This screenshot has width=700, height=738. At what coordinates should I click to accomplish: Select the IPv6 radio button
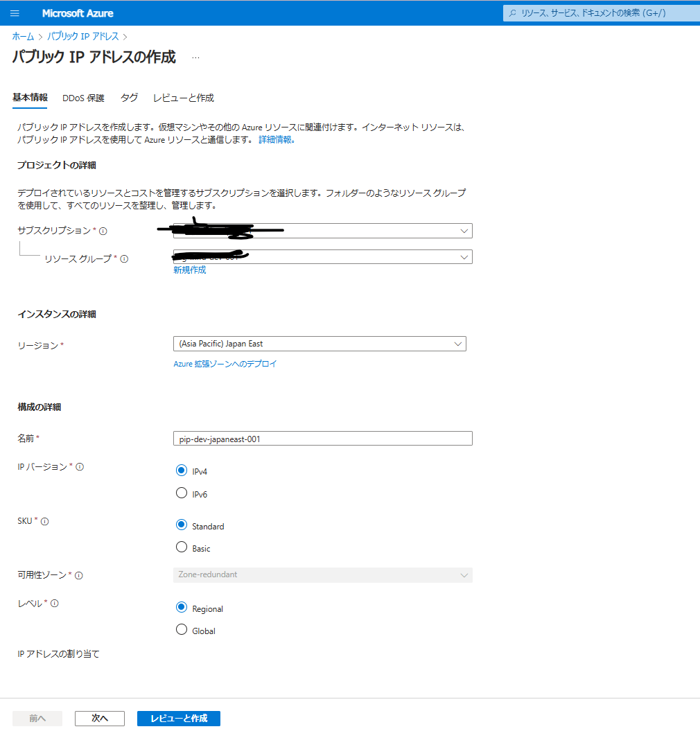(x=181, y=493)
